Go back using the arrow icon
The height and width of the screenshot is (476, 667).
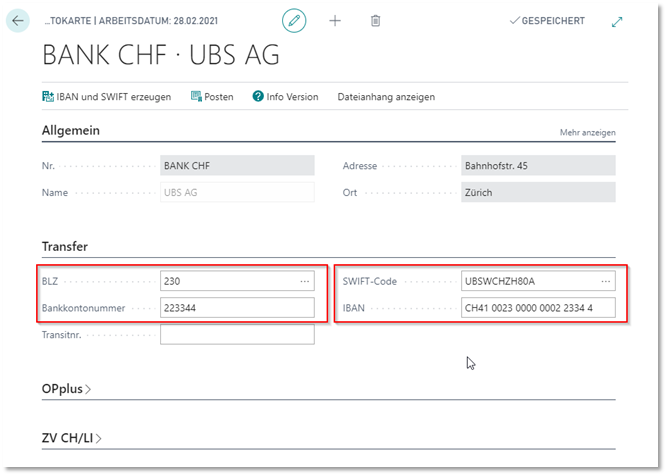[18, 20]
